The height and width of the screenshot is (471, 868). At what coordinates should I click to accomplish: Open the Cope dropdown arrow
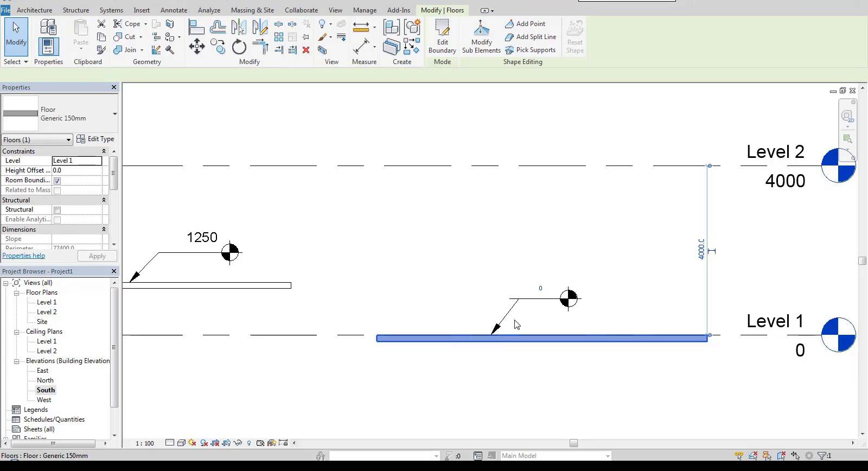coord(145,24)
